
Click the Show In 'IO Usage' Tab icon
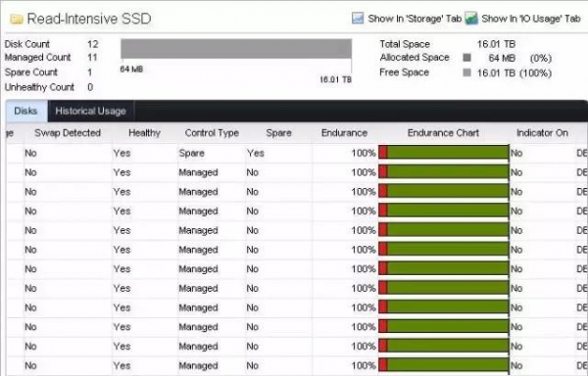[471, 19]
